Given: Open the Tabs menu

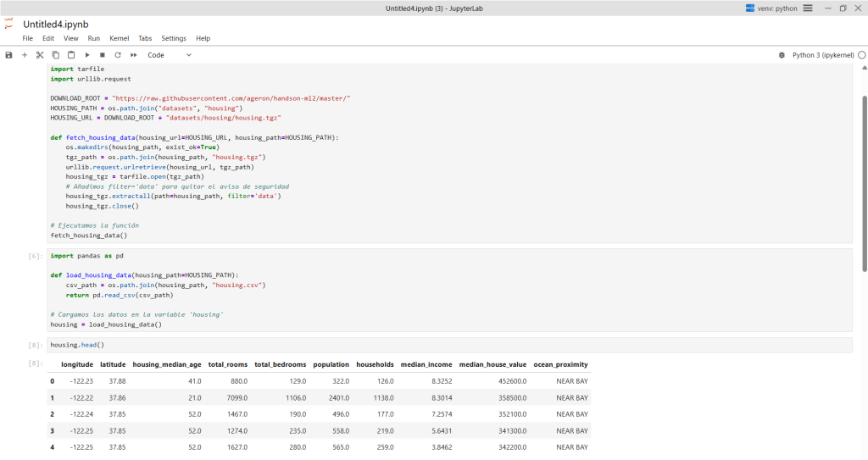Looking at the screenshot, I should coord(145,38).
